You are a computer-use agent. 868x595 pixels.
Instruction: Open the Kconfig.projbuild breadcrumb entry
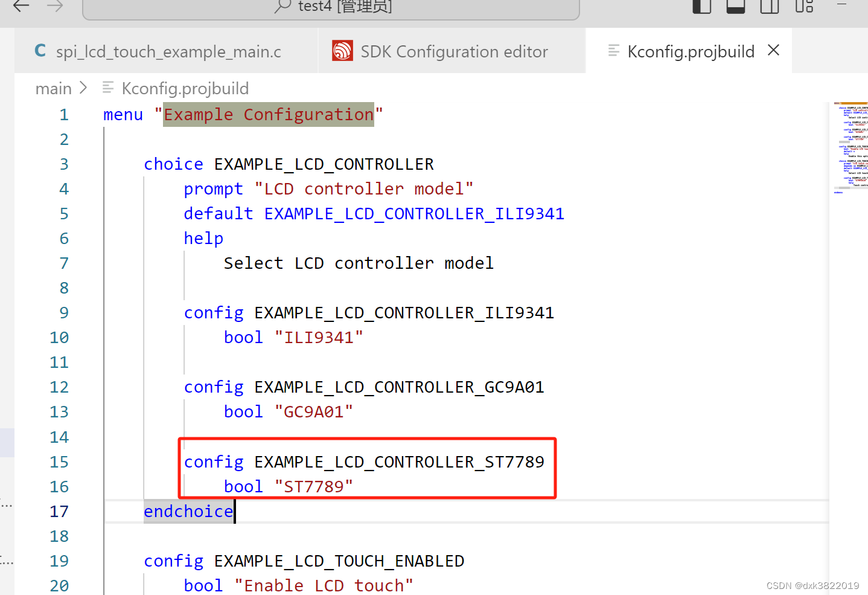(185, 88)
